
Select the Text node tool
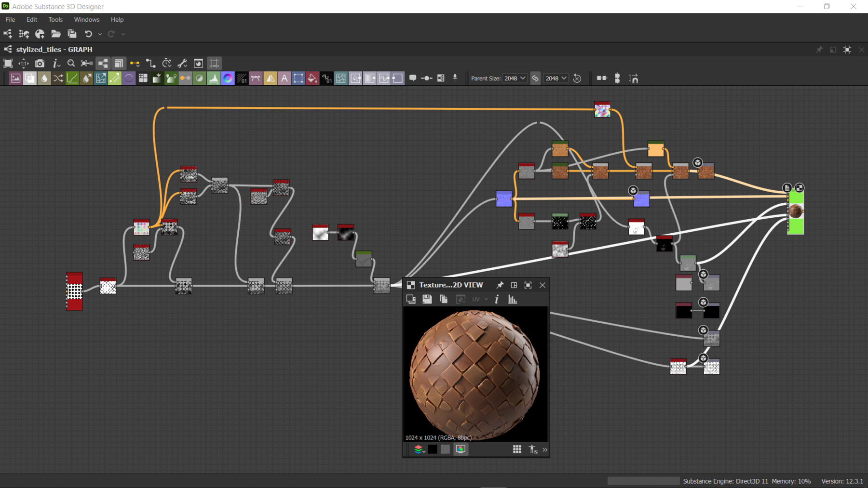[x=285, y=78]
